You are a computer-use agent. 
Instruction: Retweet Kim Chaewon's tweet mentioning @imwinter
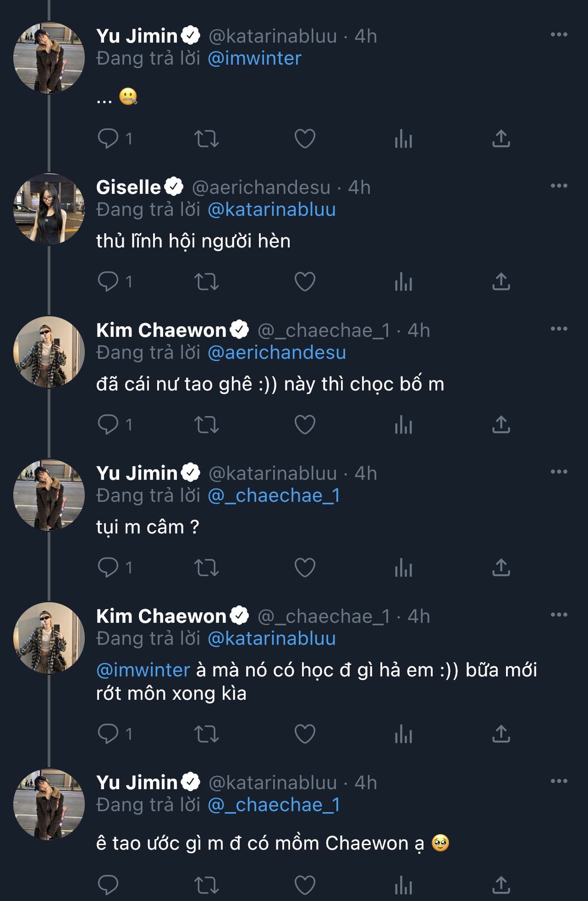(x=206, y=734)
